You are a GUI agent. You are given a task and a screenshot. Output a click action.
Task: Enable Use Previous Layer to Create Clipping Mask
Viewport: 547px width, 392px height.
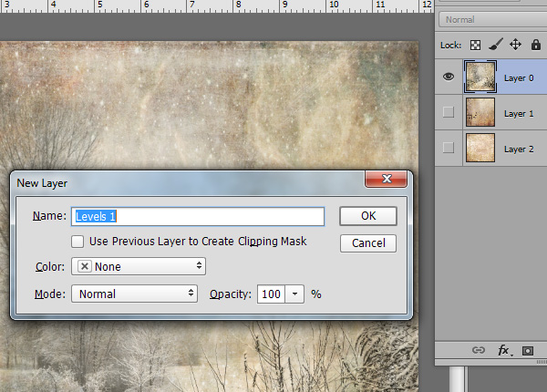coord(78,242)
